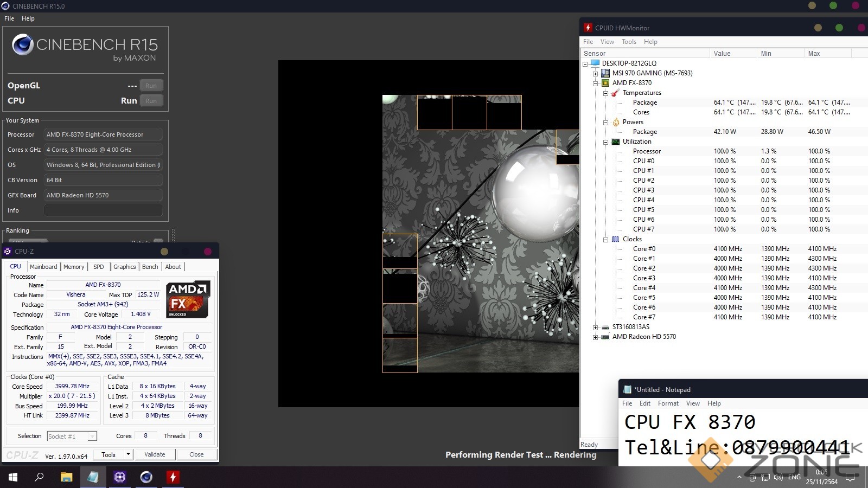Click the taskbar search magnifier icon
The width and height of the screenshot is (868, 488).
(39, 477)
